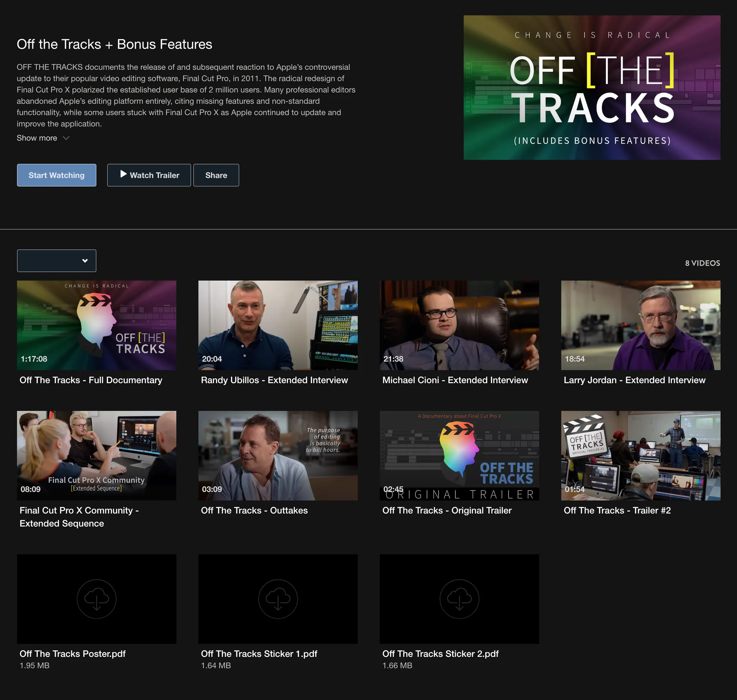
Task: Click download icon for Sticker 1.pdf
Action: (278, 599)
